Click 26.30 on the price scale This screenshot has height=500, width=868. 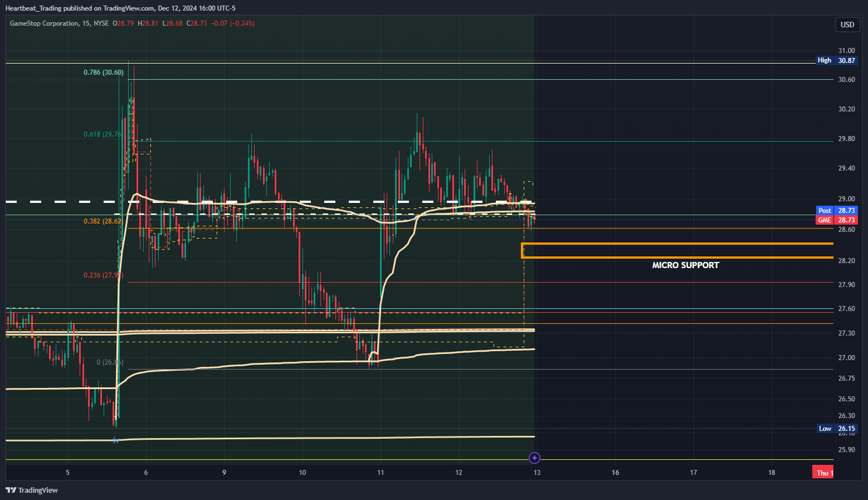click(846, 416)
